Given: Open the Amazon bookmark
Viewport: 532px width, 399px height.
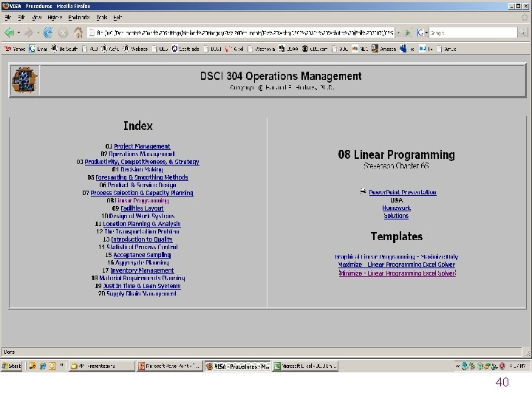Looking at the screenshot, I should pyautogui.click(x=383, y=49).
